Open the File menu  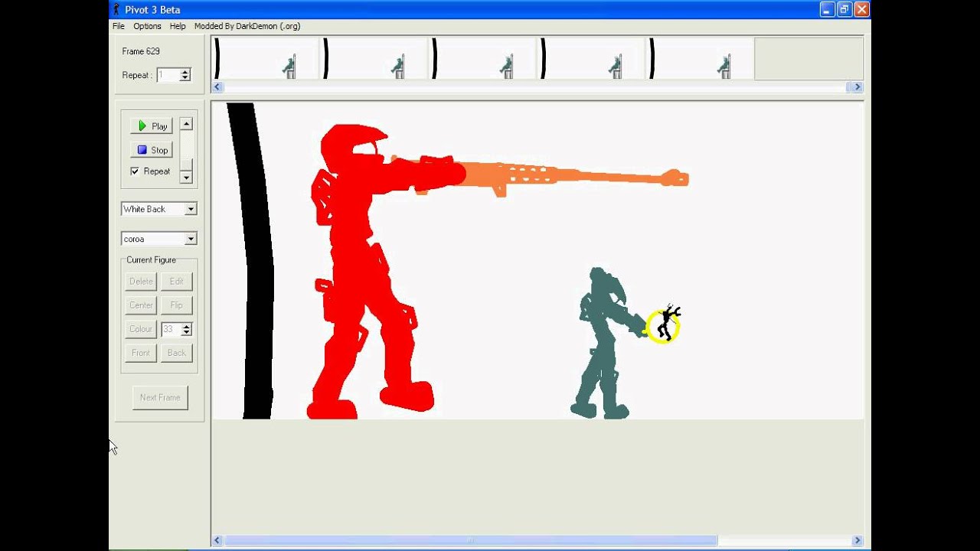coord(119,26)
